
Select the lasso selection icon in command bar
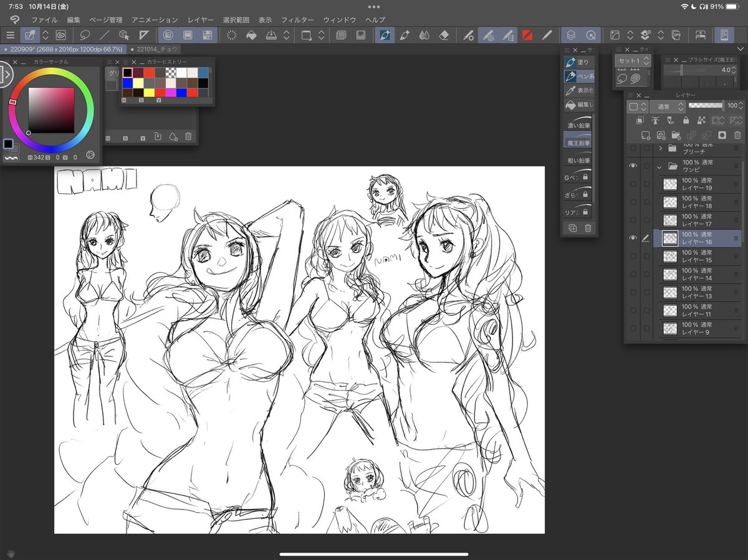click(x=85, y=35)
